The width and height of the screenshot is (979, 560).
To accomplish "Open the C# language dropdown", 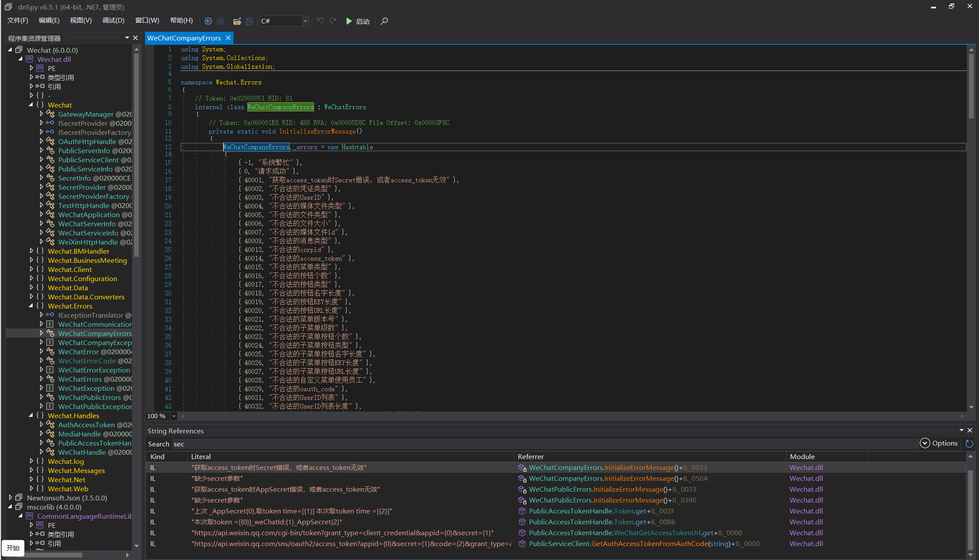I will [x=305, y=21].
